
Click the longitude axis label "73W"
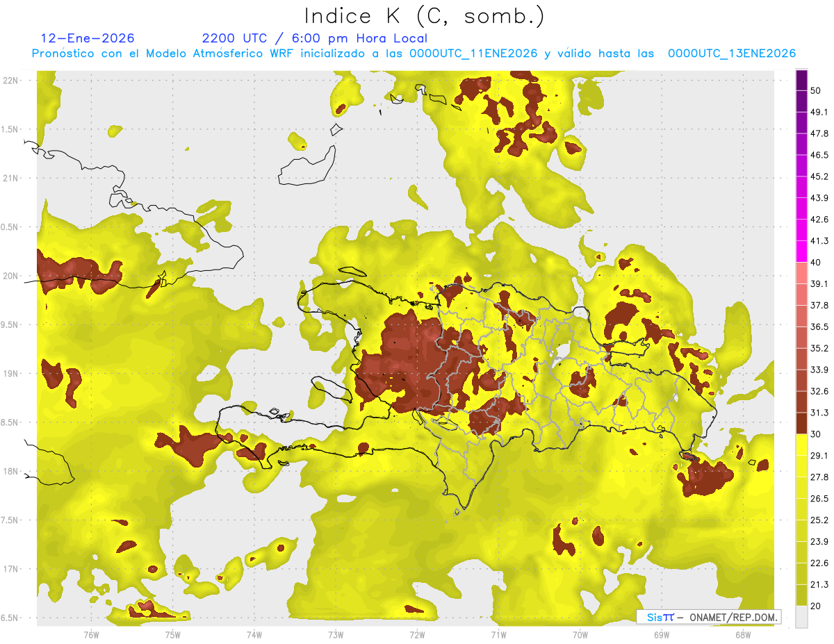click(336, 634)
